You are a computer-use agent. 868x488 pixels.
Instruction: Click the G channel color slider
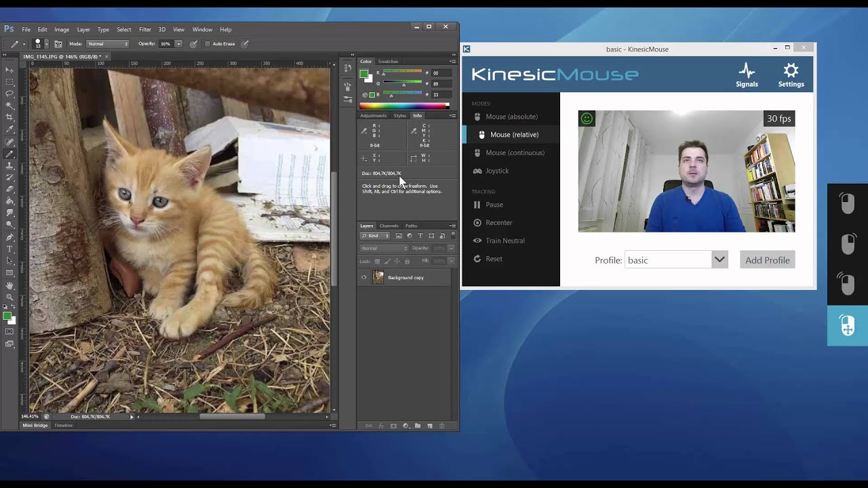tap(403, 83)
